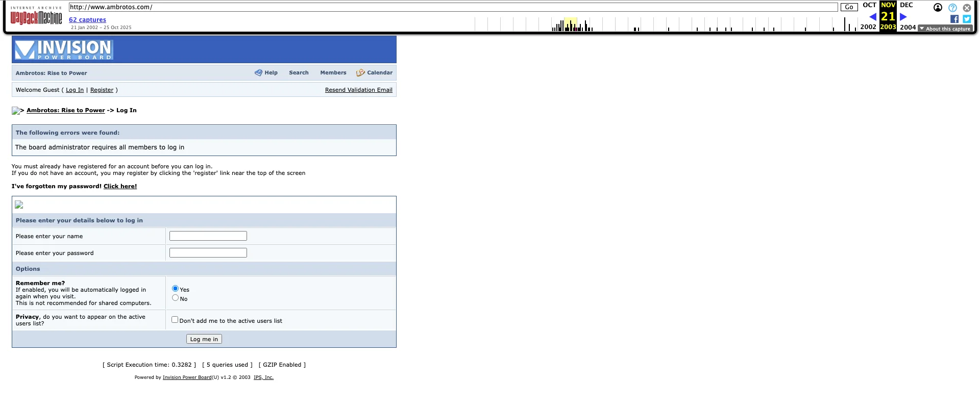Image resolution: width=980 pixels, height=409 pixels.
Task: Select year 2002 in capture timeline
Action: 868,27
